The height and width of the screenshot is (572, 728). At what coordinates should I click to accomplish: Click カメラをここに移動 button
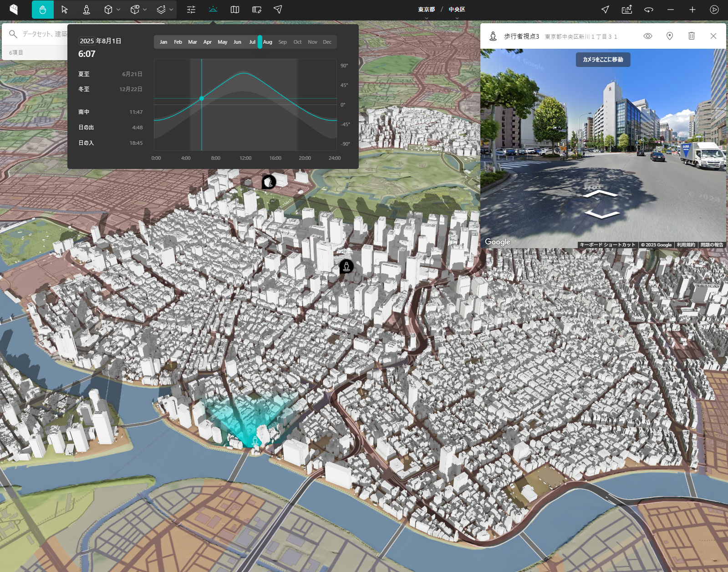603,60
